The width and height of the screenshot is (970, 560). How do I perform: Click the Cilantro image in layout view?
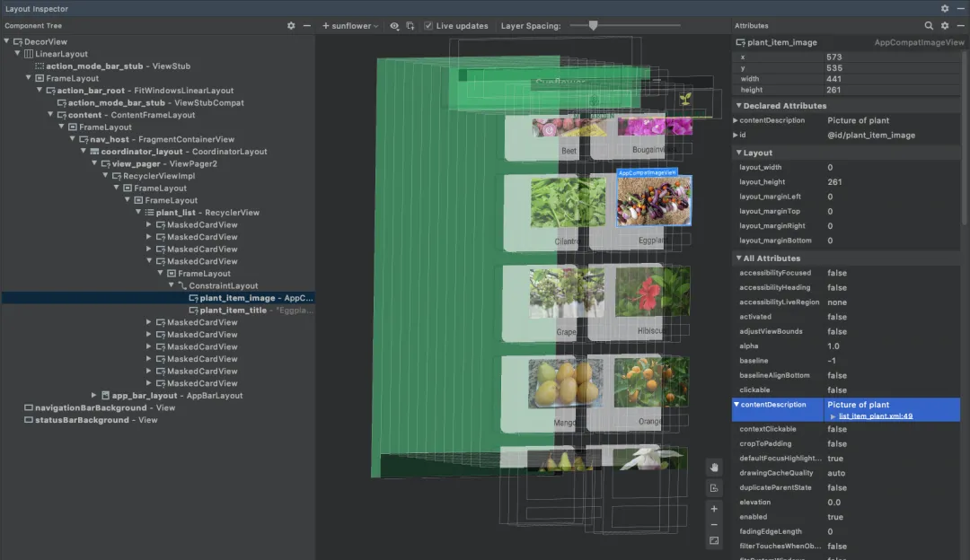568,202
